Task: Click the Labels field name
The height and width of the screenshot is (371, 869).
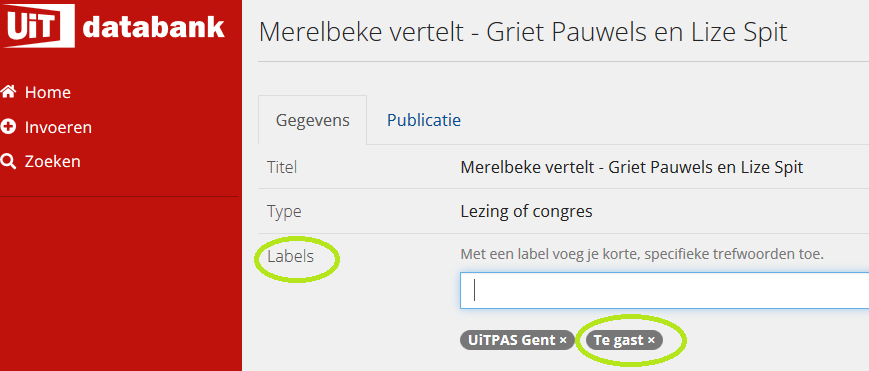Action: 290,257
